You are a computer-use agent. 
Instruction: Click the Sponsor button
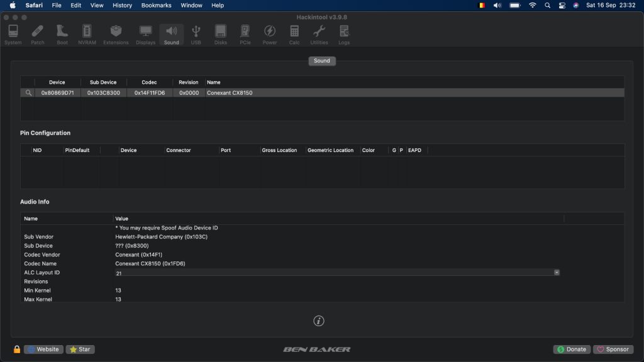click(x=613, y=349)
